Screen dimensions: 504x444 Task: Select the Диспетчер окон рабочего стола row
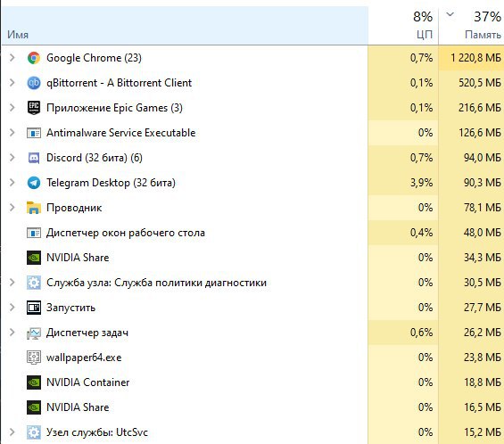(x=252, y=233)
